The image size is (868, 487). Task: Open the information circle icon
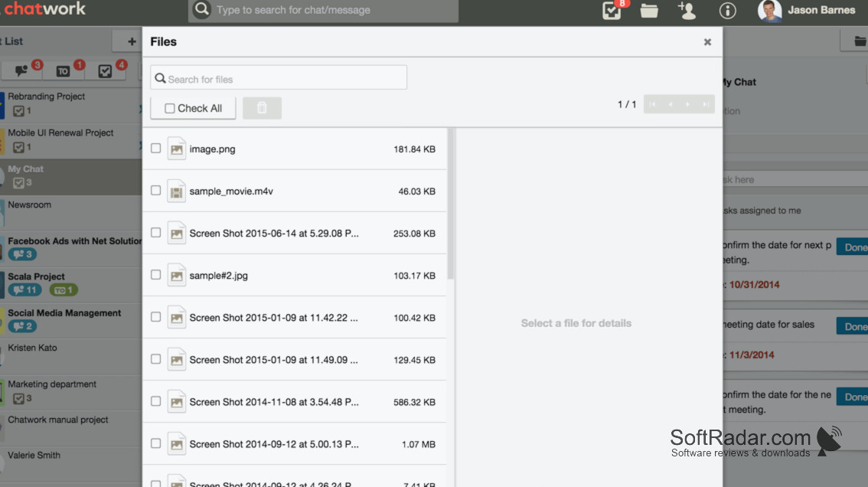[727, 11]
